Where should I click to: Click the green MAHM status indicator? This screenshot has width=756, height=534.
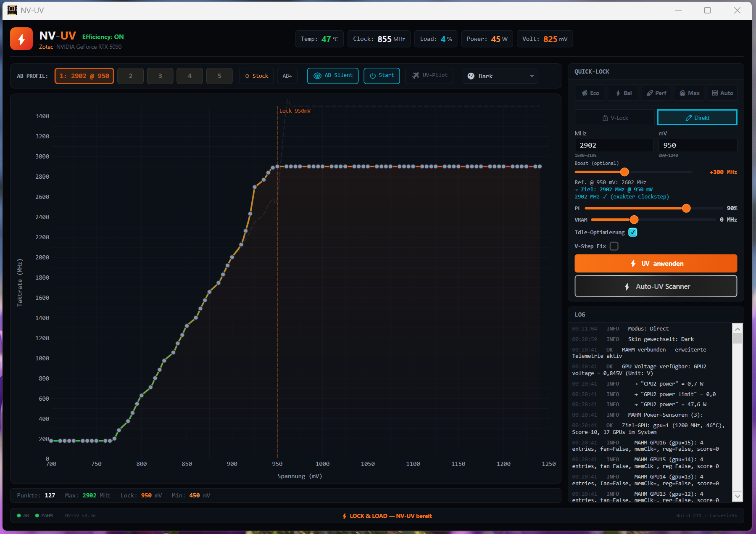[x=37, y=515]
